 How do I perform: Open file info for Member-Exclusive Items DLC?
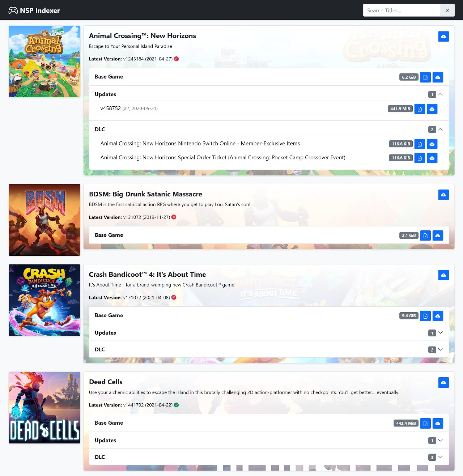(420, 144)
